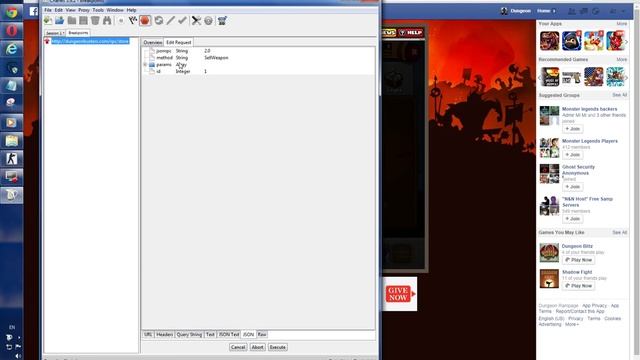Image resolution: width=640 pixels, height=360 pixels.
Task: Launch Opera from the taskbar
Action: point(11,31)
